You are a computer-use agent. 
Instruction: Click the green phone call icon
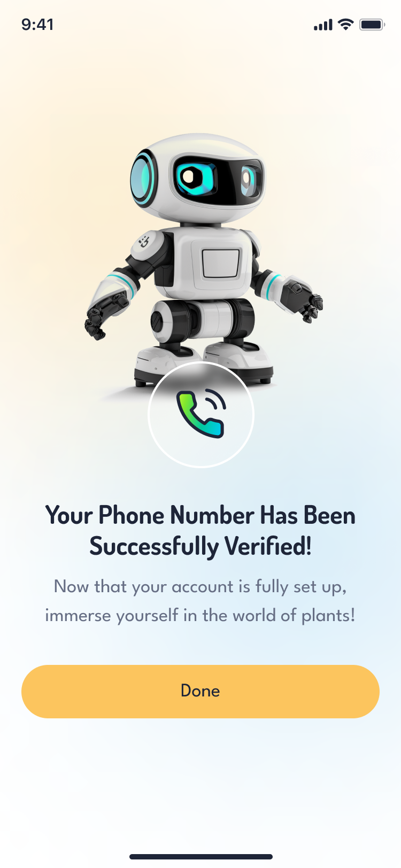pyautogui.click(x=201, y=414)
